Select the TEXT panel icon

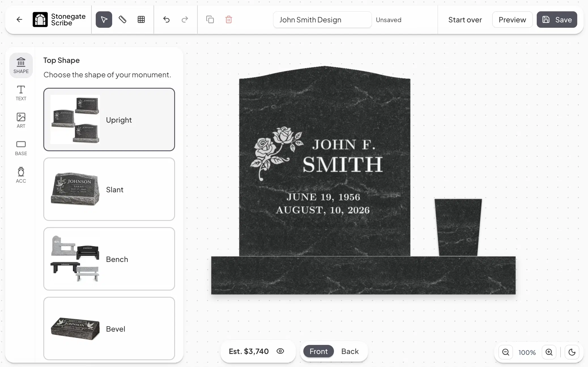coord(21,93)
